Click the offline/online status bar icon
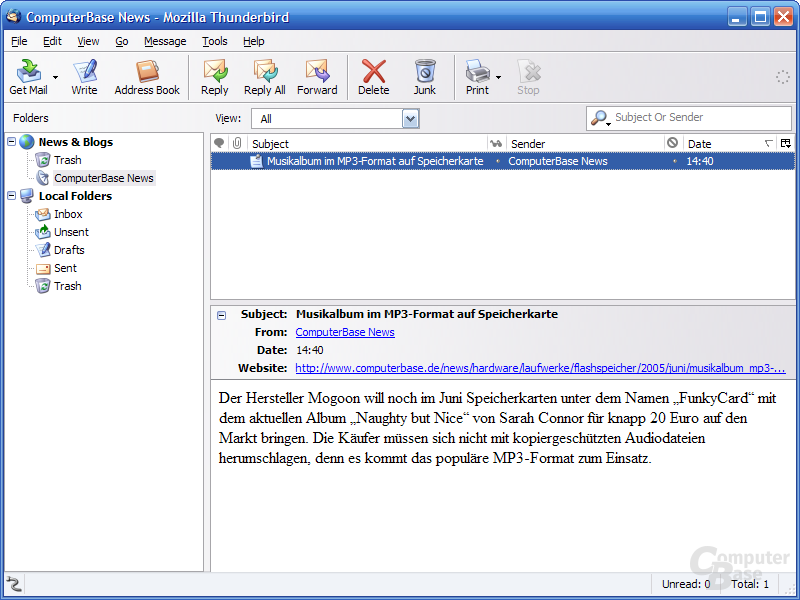The height and width of the screenshot is (600, 800). click(13, 583)
